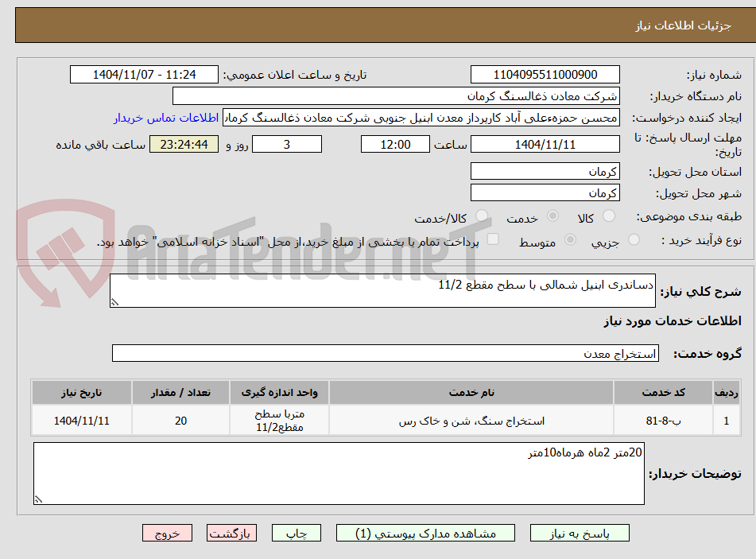Viewport: 756px width, 559px height.
Task: Click the request creator field
Action: point(421,118)
